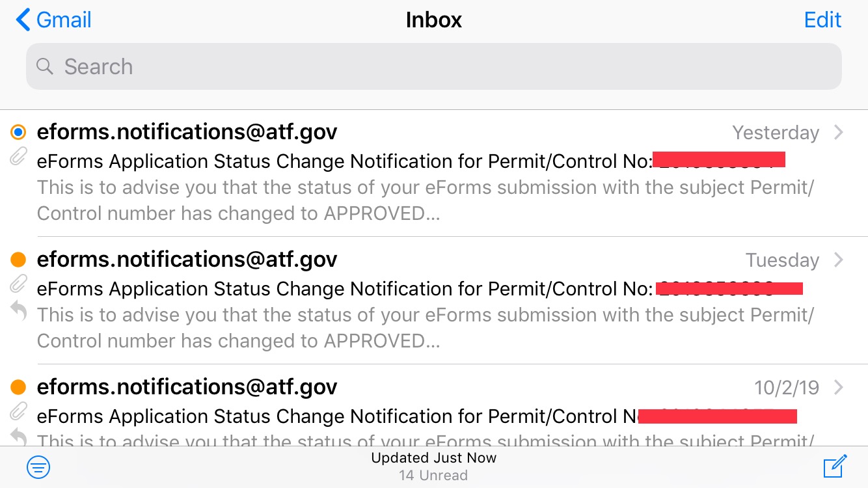868x488 pixels.
Task: Tap the paperclip on Yesterday's email
Action: (x=19, y=157)
